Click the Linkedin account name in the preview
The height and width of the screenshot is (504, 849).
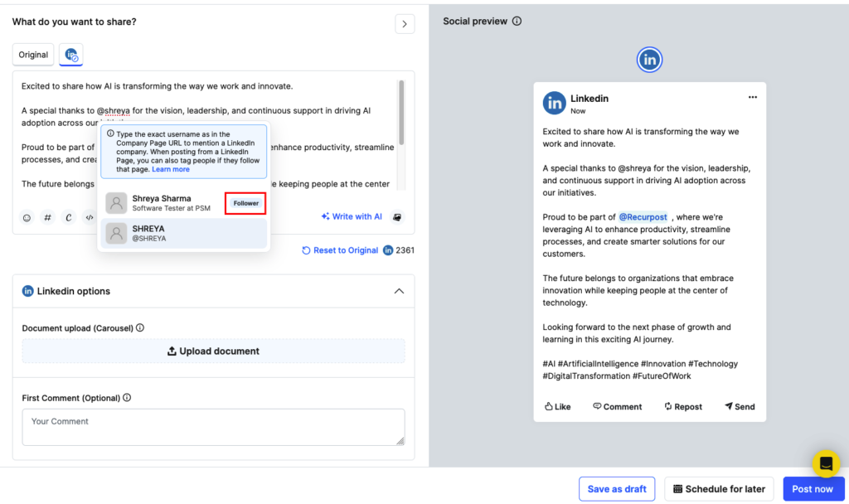[x=589, y=99]
